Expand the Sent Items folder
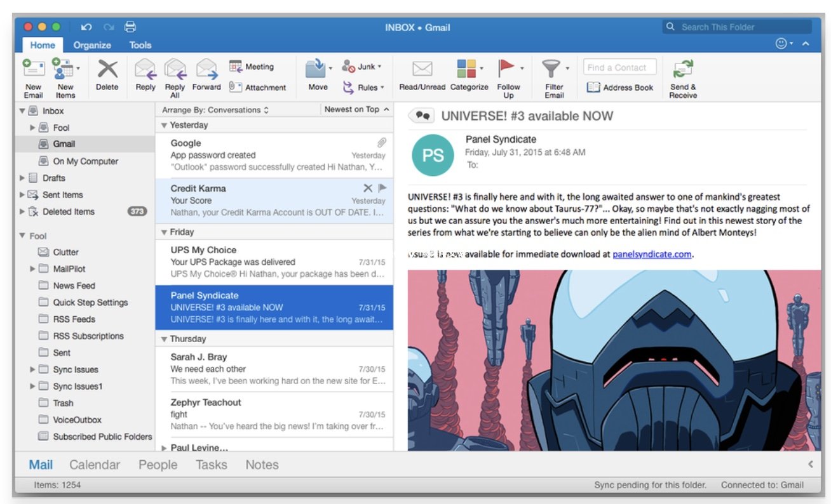This screenshot has height=504, width=831. tap(23, 195)
